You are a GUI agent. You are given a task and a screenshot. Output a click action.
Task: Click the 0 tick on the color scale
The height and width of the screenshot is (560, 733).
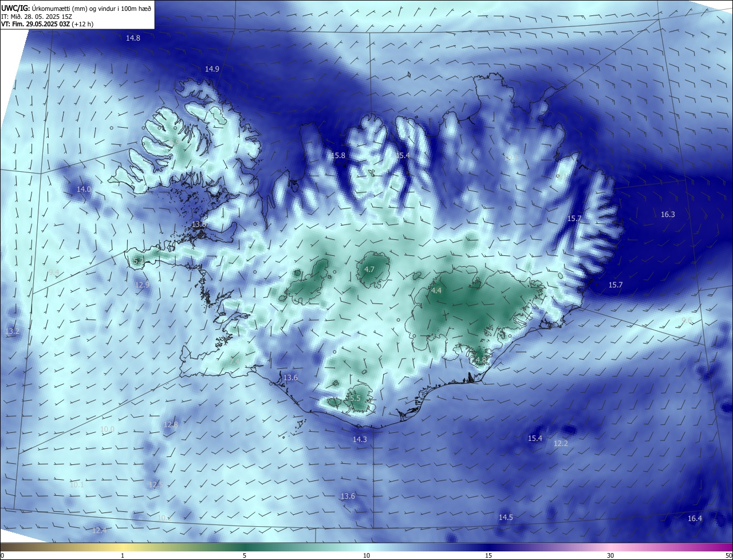(x=2, y=555)
